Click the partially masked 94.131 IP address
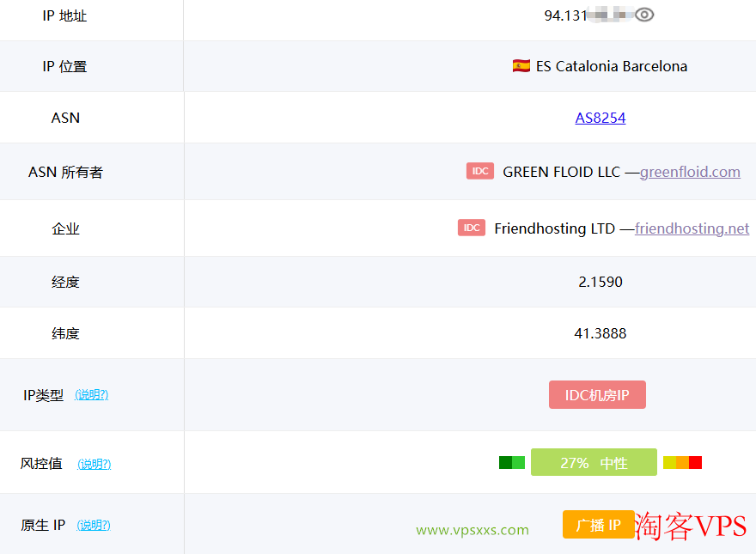 tap(588, 15)
